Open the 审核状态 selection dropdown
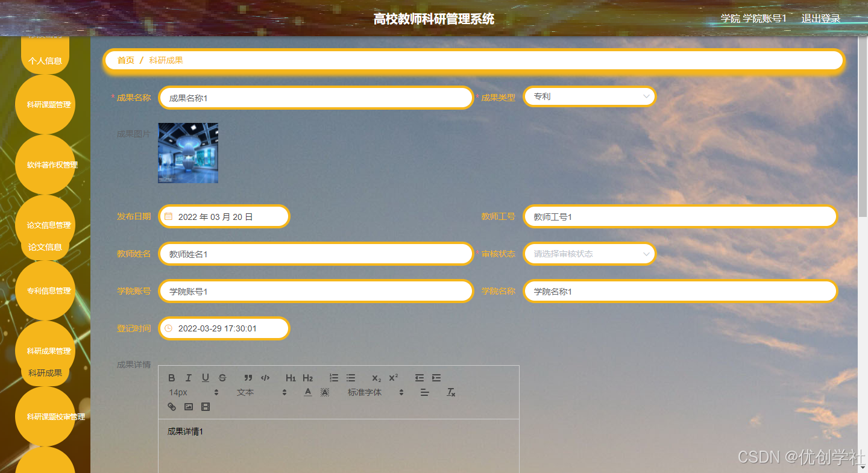 590,254
